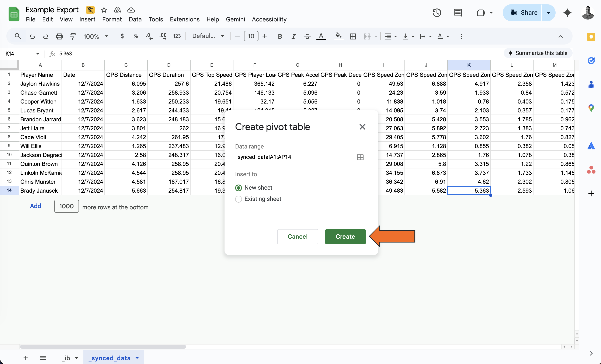Click the 1000 rows count field
Screen dimensions: 601x364
[x=66, y=206]
